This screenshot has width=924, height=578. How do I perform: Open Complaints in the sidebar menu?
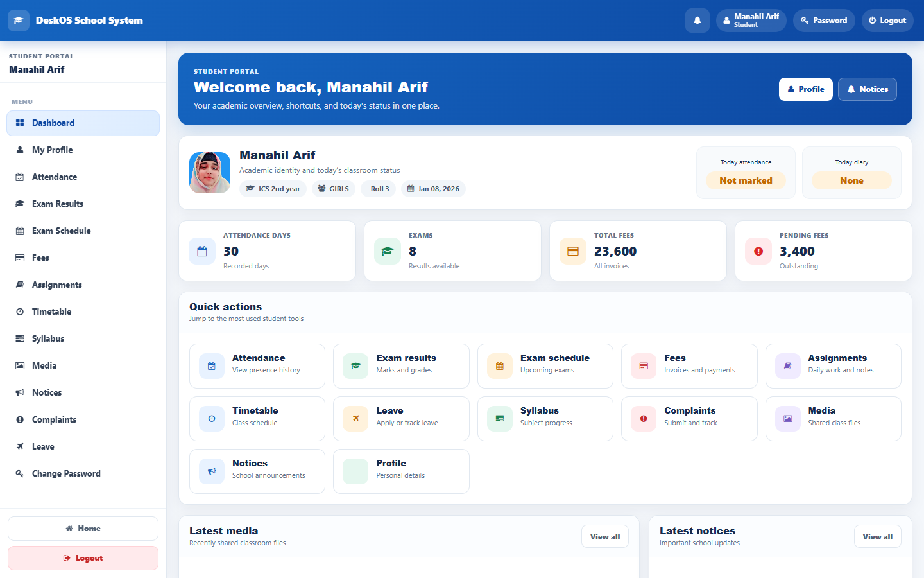pyautogui.click(x=83, y=420)
